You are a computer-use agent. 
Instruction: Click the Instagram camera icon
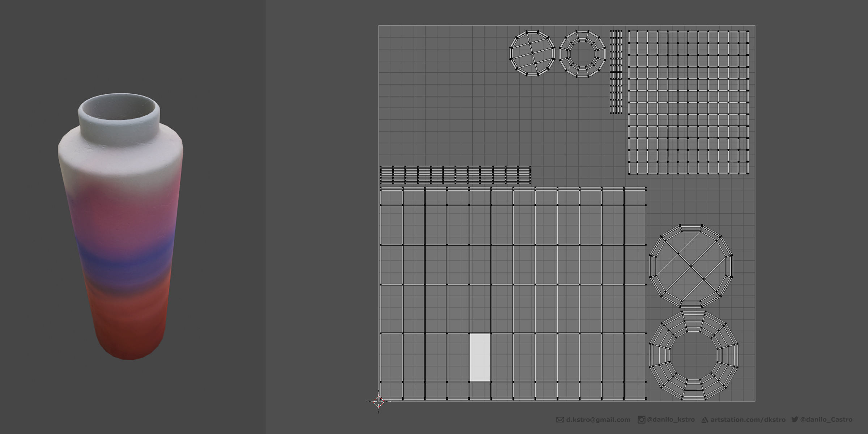pyautogui.click(x=641, y=420)
